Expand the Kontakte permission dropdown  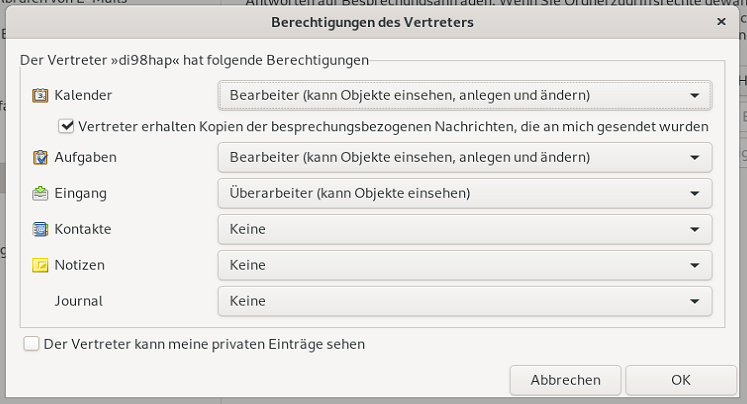[464, 229]
